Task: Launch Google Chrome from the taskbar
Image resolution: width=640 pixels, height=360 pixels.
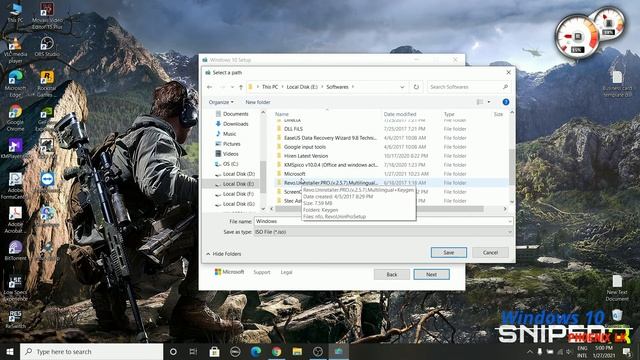Action: (x=276, y=351)
